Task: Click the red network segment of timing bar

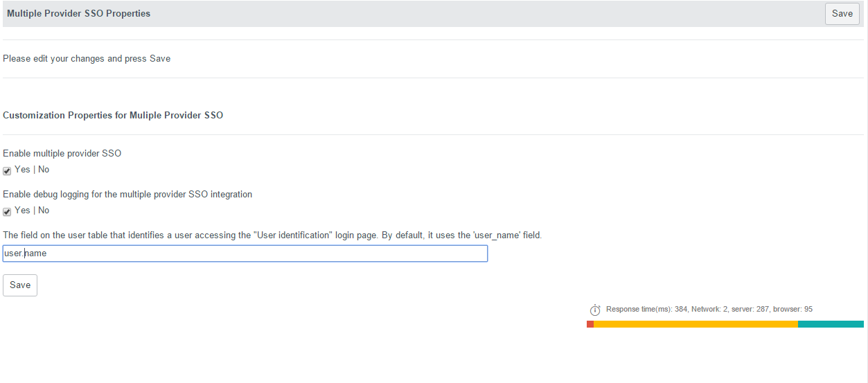Action: (x=590, y=324)
